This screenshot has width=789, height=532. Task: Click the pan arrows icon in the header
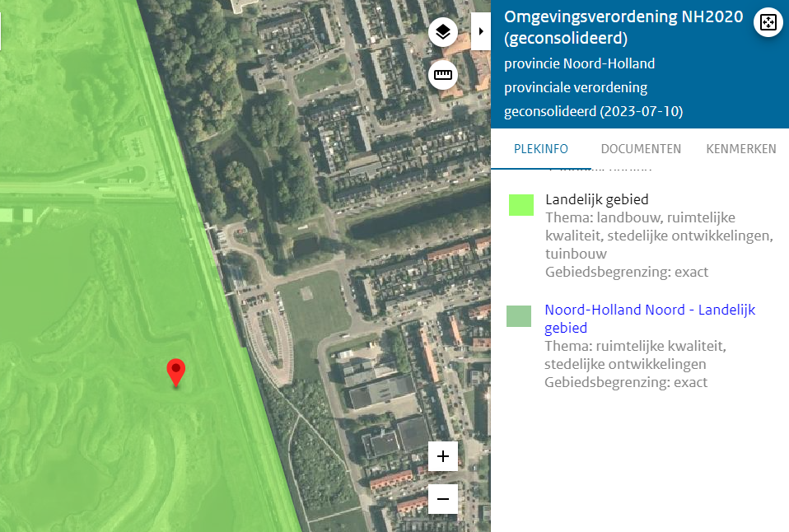click(x=768, y=22)
